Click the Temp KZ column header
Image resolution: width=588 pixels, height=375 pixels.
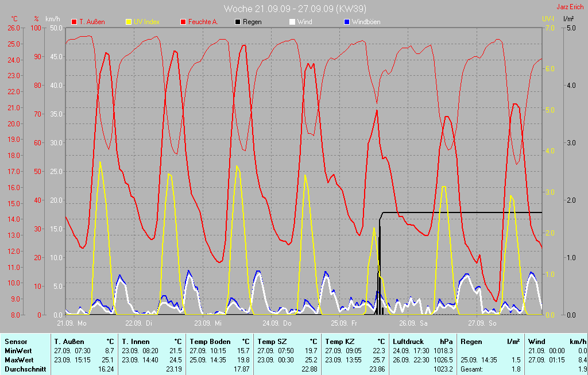click(x=340, y=342)
